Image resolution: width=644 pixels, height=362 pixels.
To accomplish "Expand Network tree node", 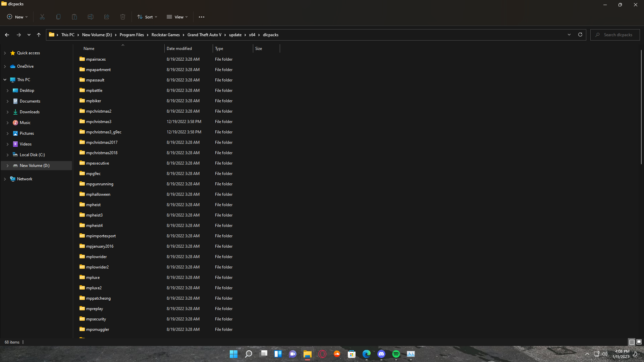I will 5,179.
